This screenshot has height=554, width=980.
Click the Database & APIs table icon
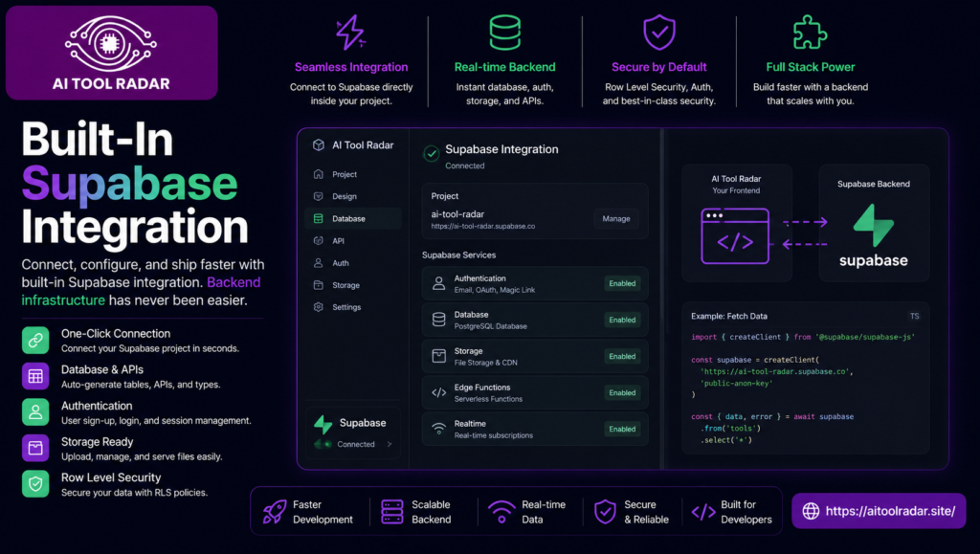point(35,376)
